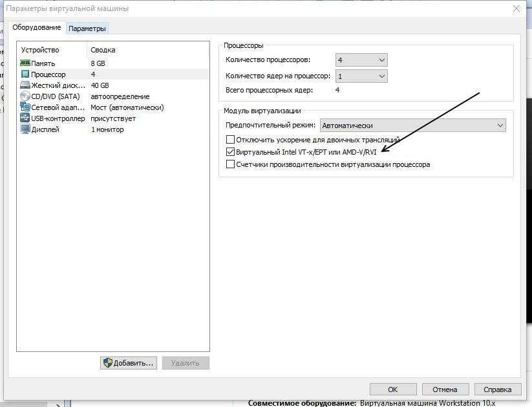Click the Жесткий диск hard disk icon
Image resolution: width=532 pixels, height=407 pixels.
coord(25,85)
